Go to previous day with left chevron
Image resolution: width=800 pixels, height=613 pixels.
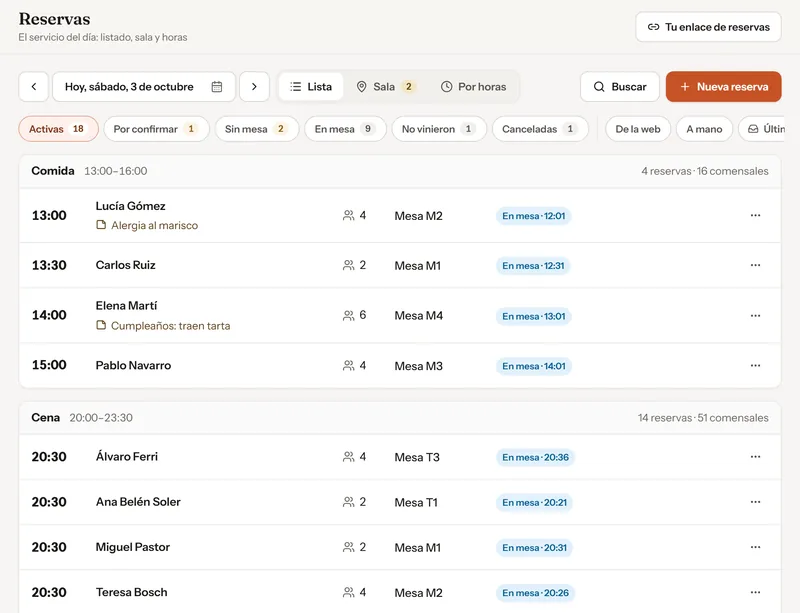(34, 87)
